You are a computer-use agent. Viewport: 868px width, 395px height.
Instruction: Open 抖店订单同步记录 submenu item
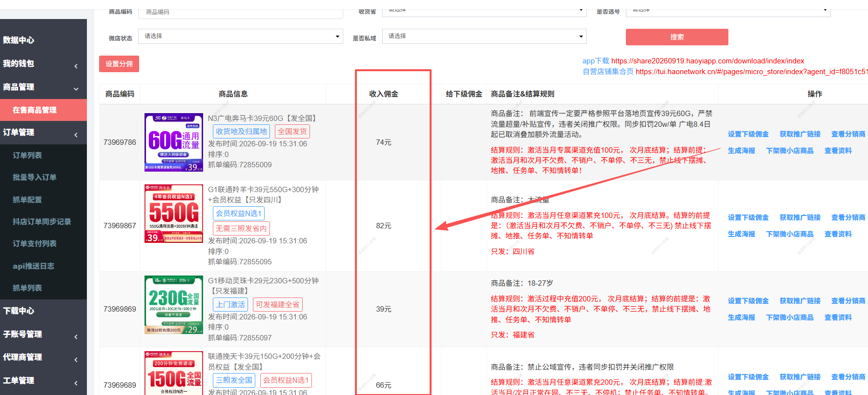click(x=42, y=221)
